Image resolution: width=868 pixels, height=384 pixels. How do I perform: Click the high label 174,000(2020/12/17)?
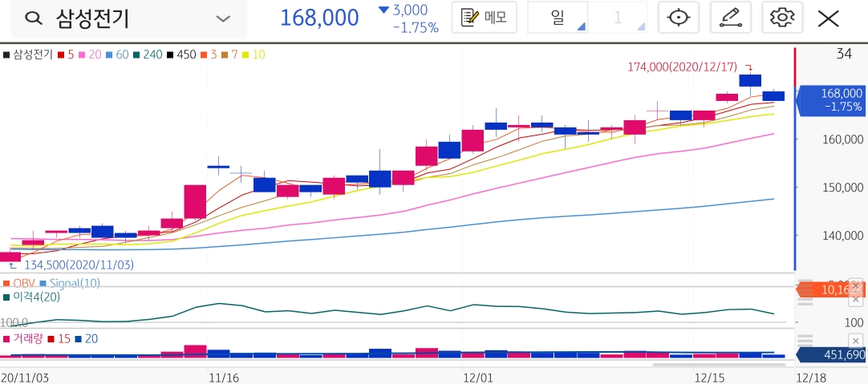coord(683,67)
